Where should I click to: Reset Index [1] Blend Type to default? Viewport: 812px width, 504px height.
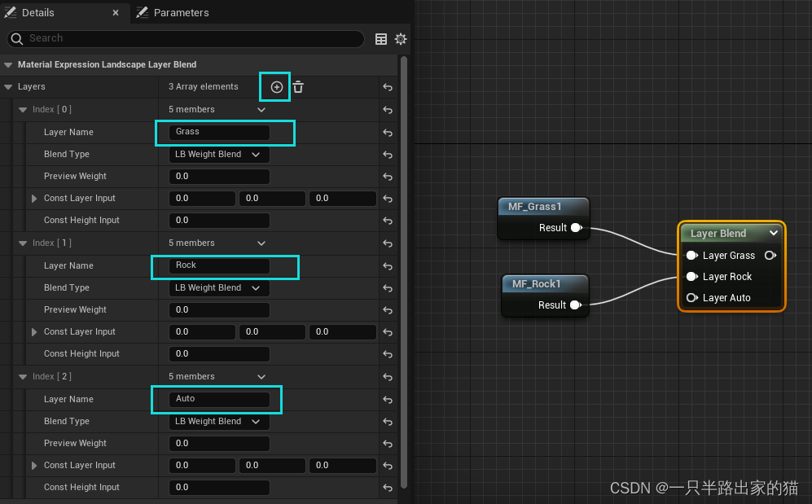tap(388, 287)
